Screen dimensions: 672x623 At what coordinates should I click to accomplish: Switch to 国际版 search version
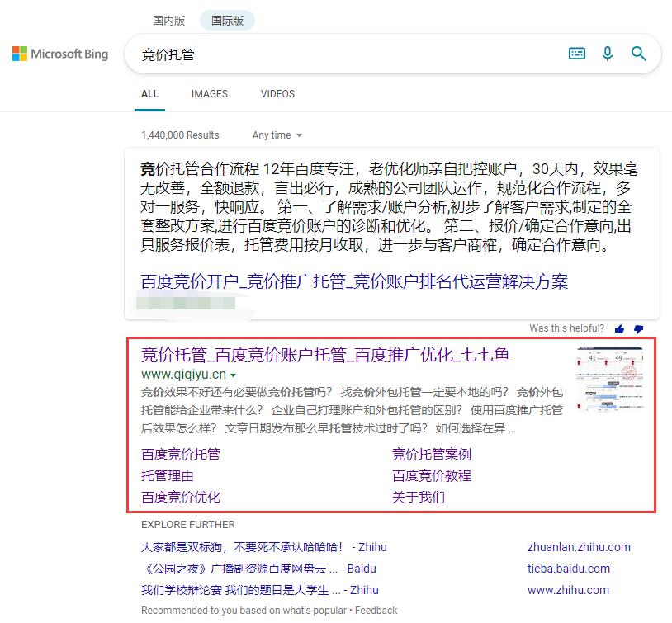[227, 21]
